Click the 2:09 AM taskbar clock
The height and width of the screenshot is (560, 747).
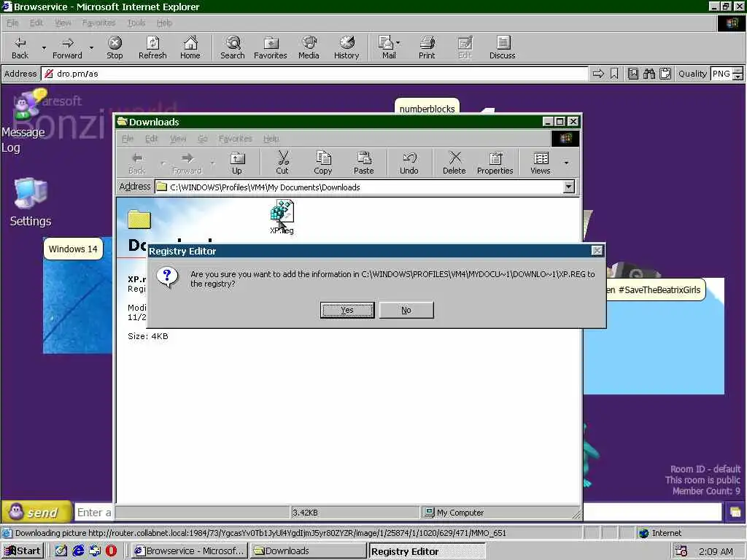tap(716, 551)
